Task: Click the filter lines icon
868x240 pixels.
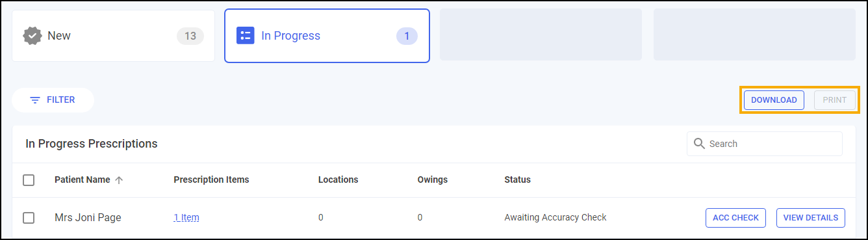Action: 35,100
